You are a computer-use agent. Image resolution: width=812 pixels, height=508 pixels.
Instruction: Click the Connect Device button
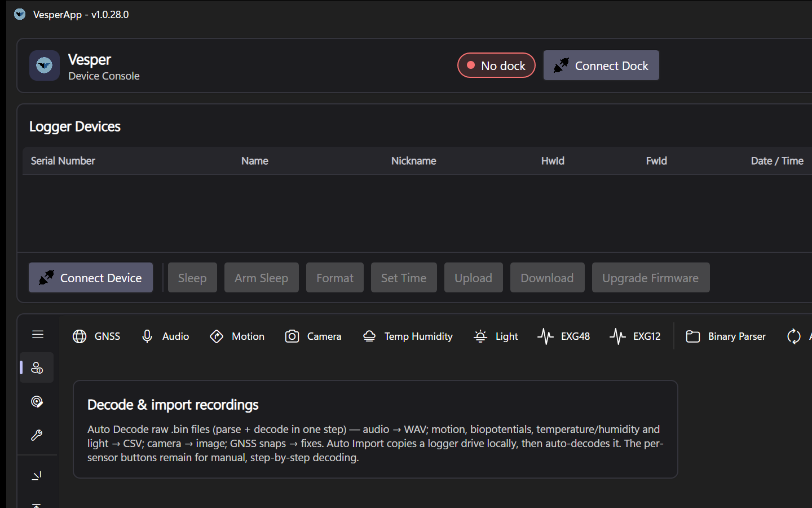coord(91,278)
